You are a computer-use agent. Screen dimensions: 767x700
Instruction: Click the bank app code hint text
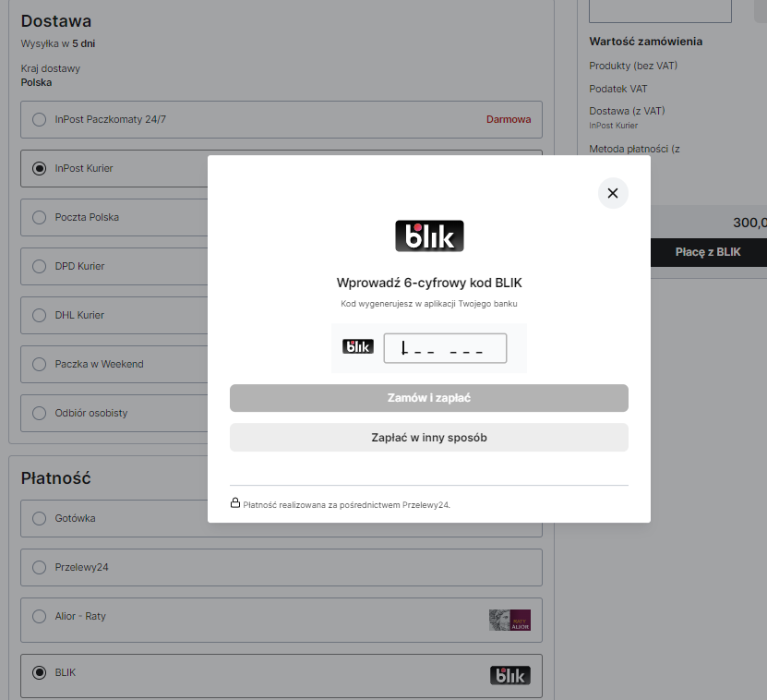pos(429,304)
